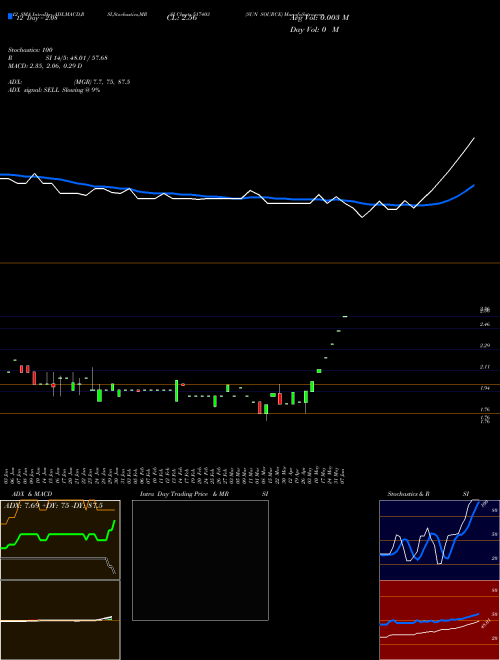Click the 1.94 price axis label

(485, 388)
